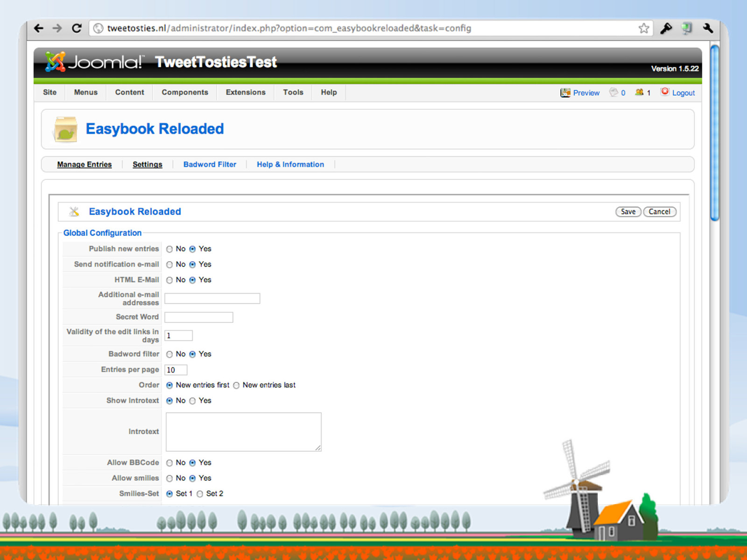Click the Easybook Reloaded config heading
The height and width of the screenshot is (560, 747).
[135, 211]
